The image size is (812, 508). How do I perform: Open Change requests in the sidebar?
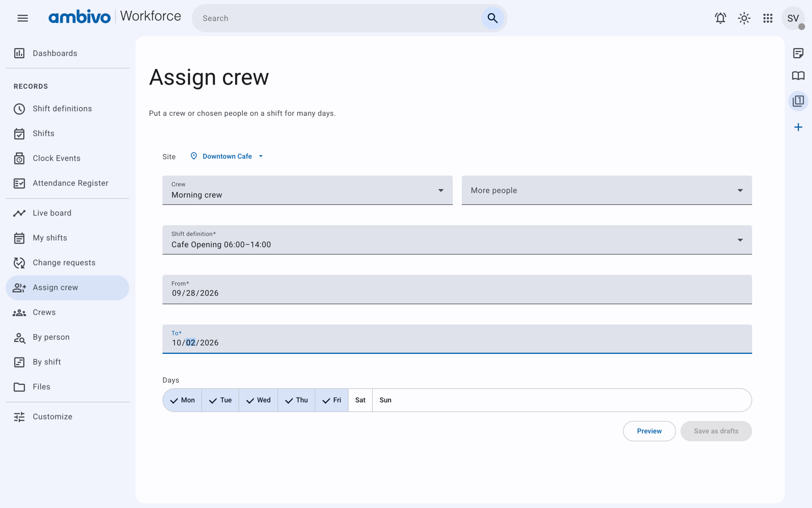[68, 262]
